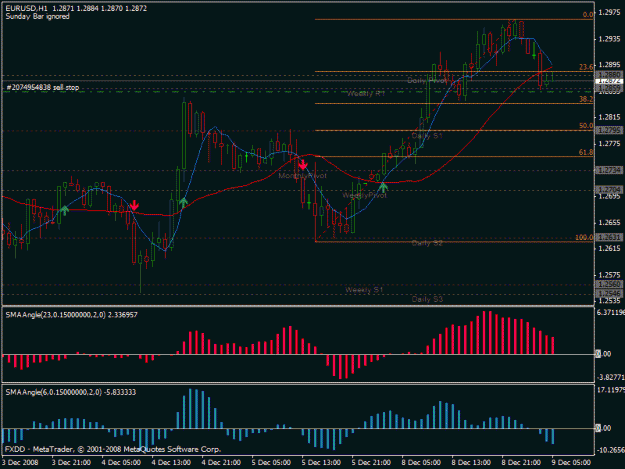625x469 pixels.
Task: Select the 'Weekly R1' level label
Action: click(x=366, y=94)
